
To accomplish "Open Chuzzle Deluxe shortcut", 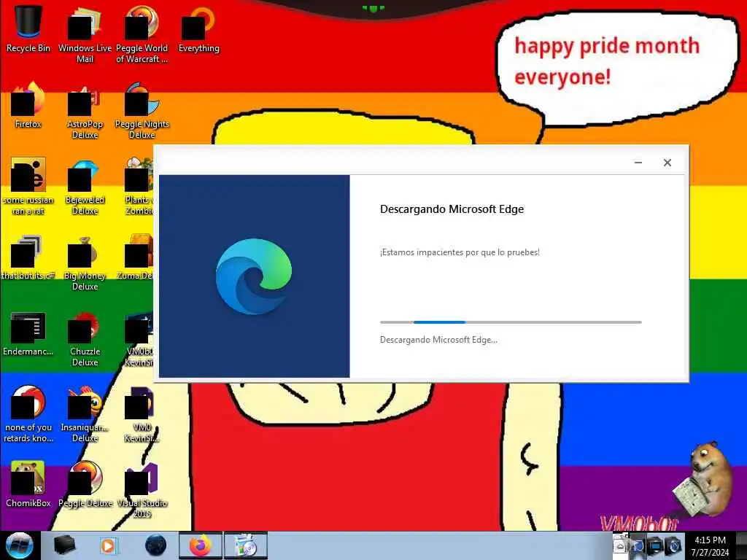I will [85, 338].
